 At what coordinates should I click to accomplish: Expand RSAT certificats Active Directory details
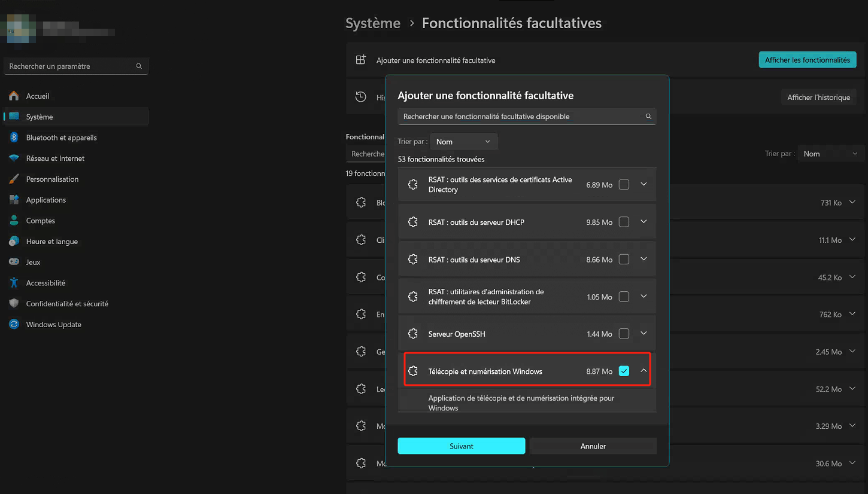(644, 184)
